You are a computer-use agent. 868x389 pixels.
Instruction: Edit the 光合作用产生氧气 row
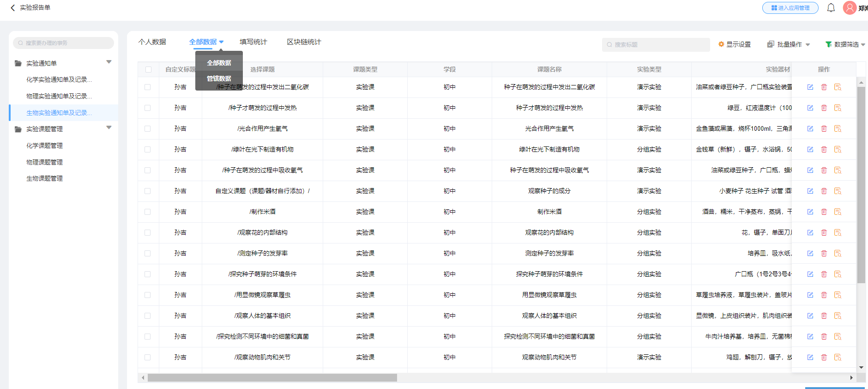pyautogui.click(x=810, y=128)
